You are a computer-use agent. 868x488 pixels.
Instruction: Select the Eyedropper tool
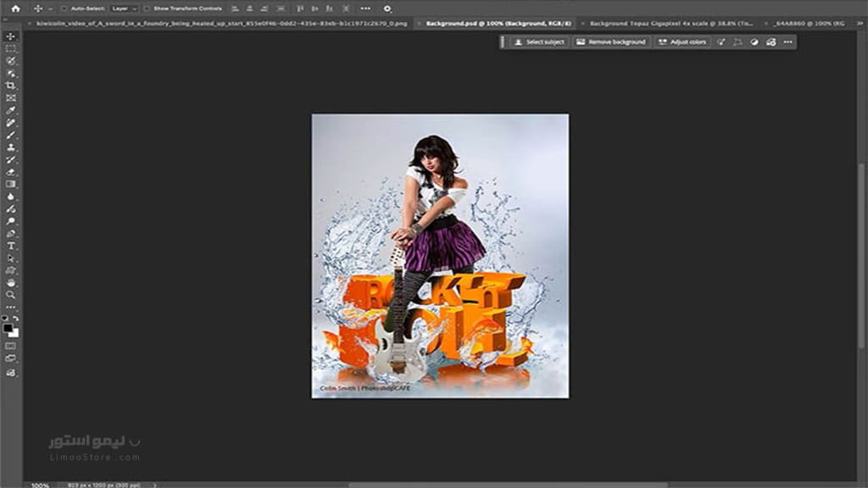coord(10,111)
